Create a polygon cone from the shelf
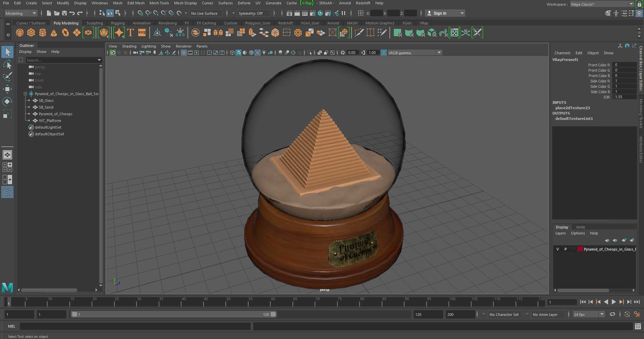 (54, 33)
